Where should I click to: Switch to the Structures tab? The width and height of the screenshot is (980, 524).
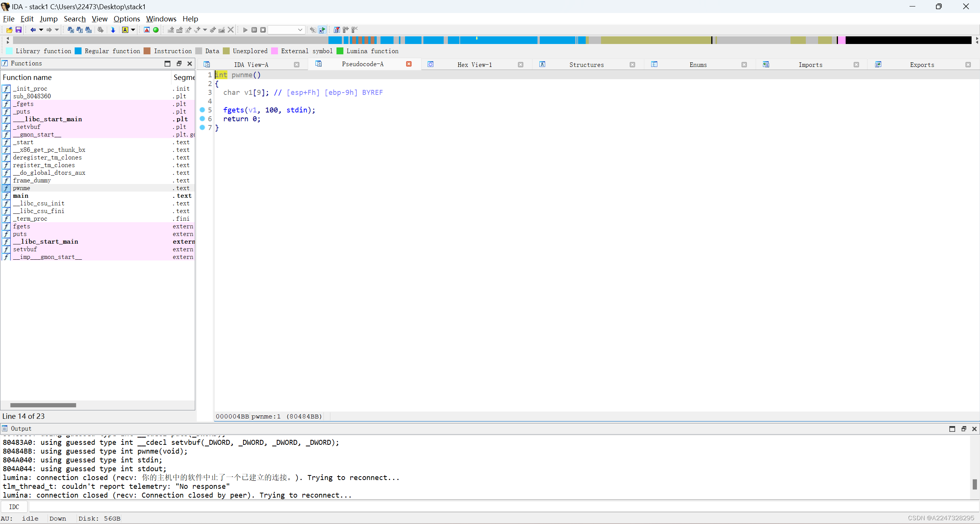coord(586,65)
